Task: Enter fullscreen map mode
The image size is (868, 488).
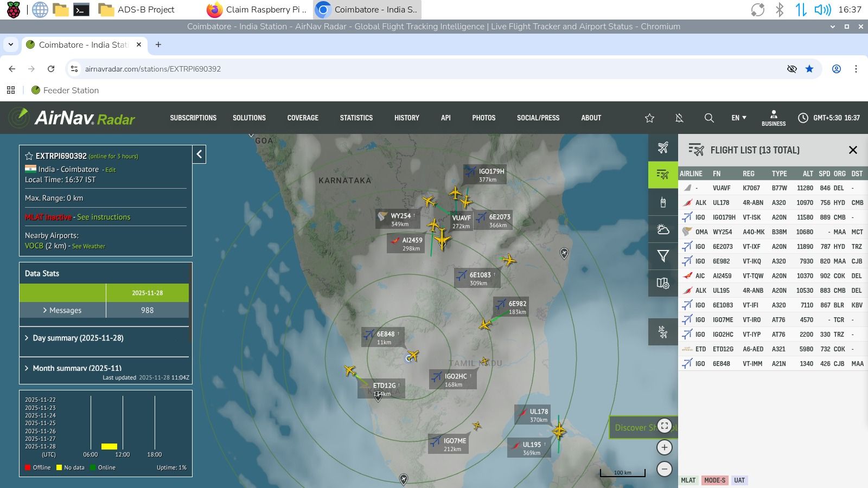Action: pos(665,426)
